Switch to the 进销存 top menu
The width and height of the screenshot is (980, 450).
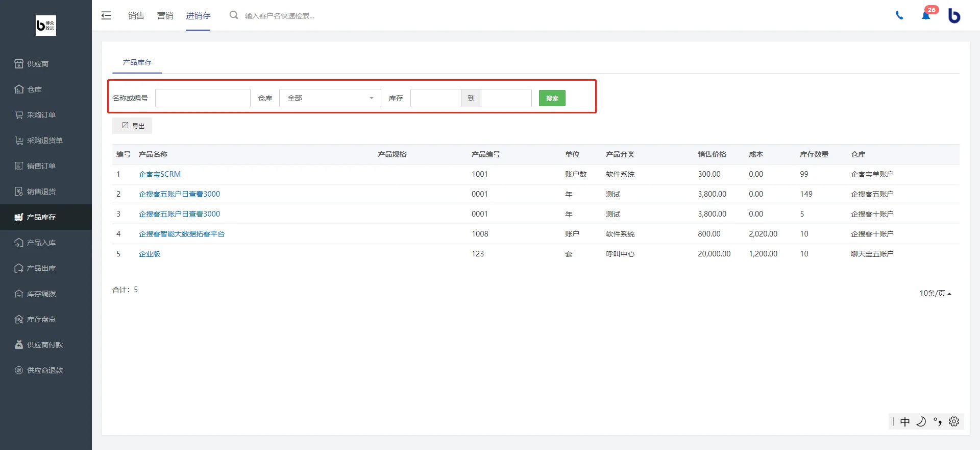coord(198,16)
